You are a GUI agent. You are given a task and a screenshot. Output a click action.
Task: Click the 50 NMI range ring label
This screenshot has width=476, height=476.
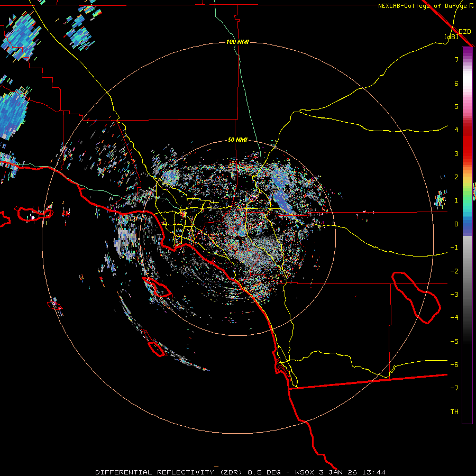coord(237,140)
